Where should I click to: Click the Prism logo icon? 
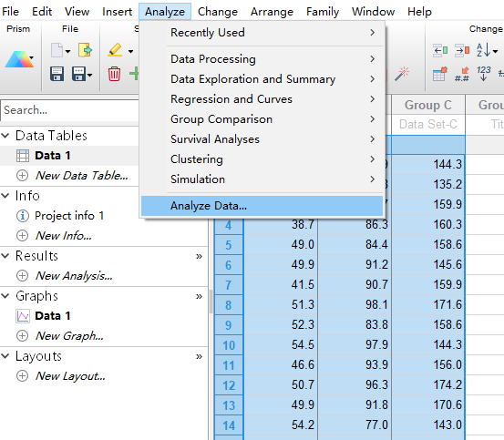19,59
